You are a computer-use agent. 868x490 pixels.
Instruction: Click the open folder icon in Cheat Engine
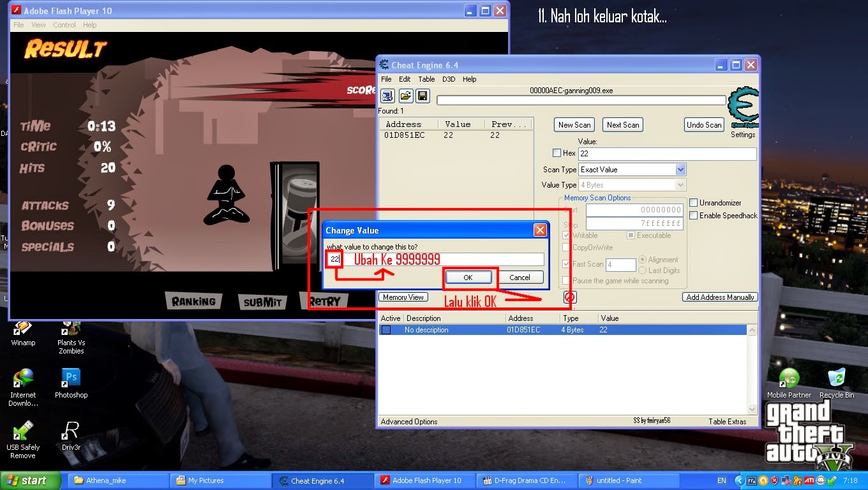405,96
